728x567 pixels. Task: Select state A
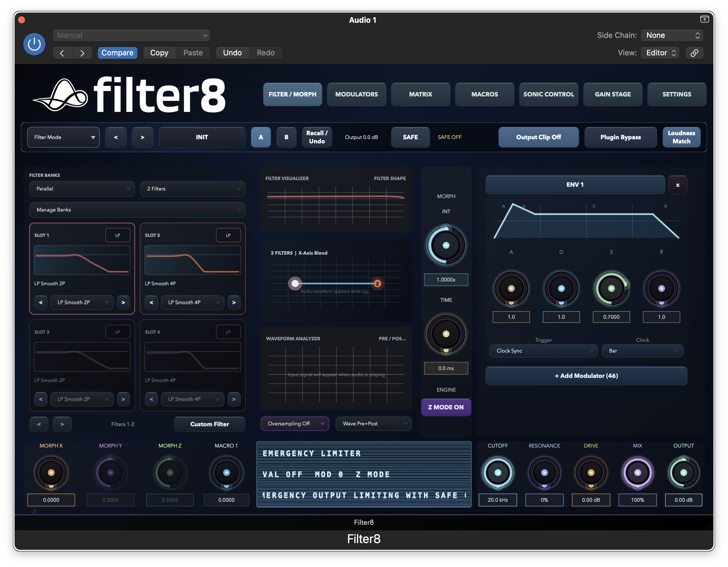[x=261, y=137]
